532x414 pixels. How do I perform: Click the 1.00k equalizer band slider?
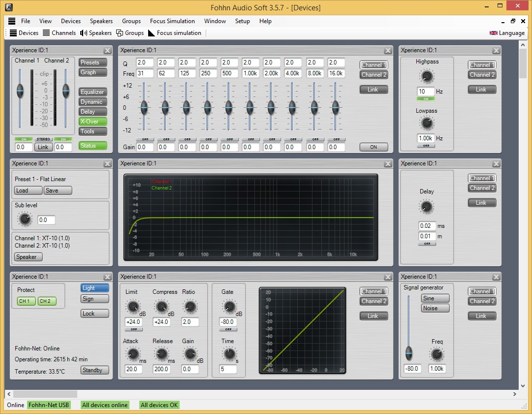pyautogui.click(x=250, y=107)
